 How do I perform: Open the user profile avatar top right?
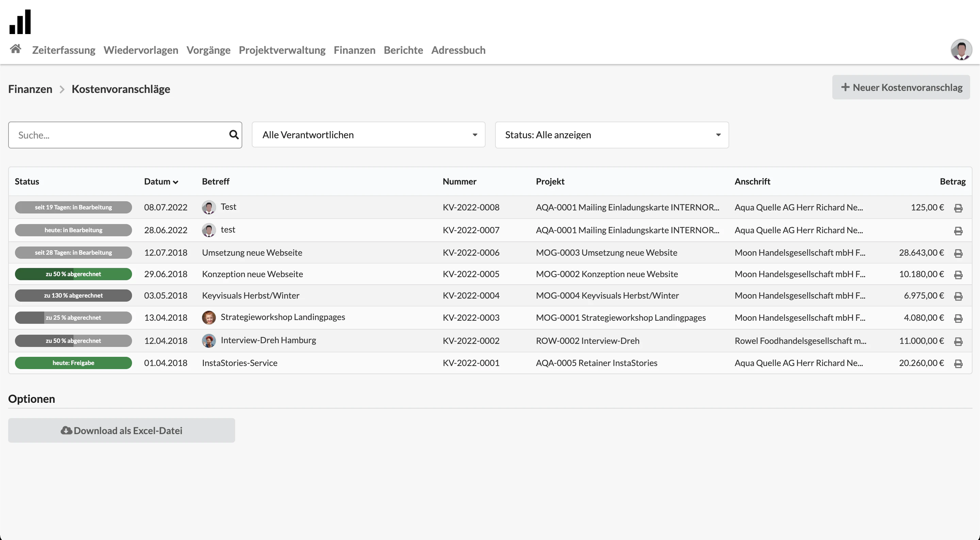961,49
